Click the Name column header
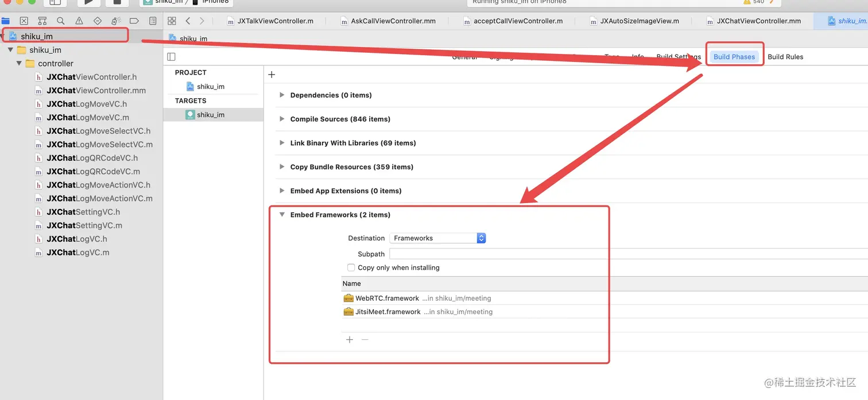The width and height of the screenshot is (868, 400). coord(352,284)
